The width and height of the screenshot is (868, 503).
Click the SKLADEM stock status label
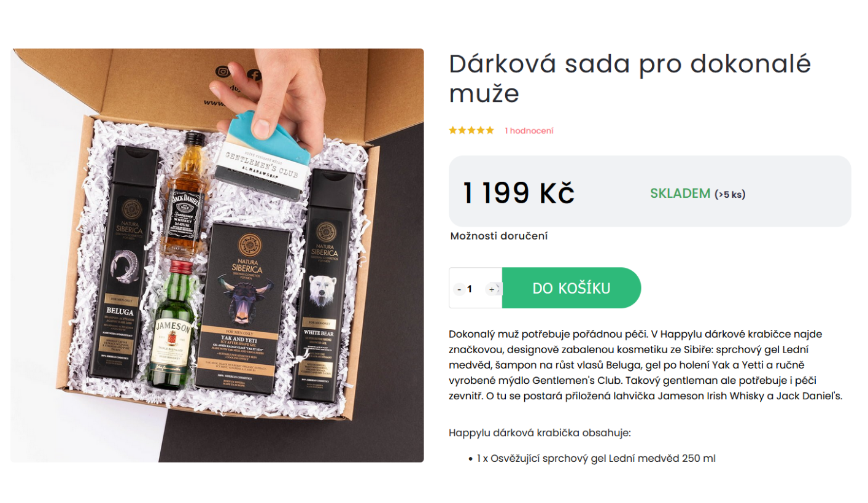tap(680, 193)
